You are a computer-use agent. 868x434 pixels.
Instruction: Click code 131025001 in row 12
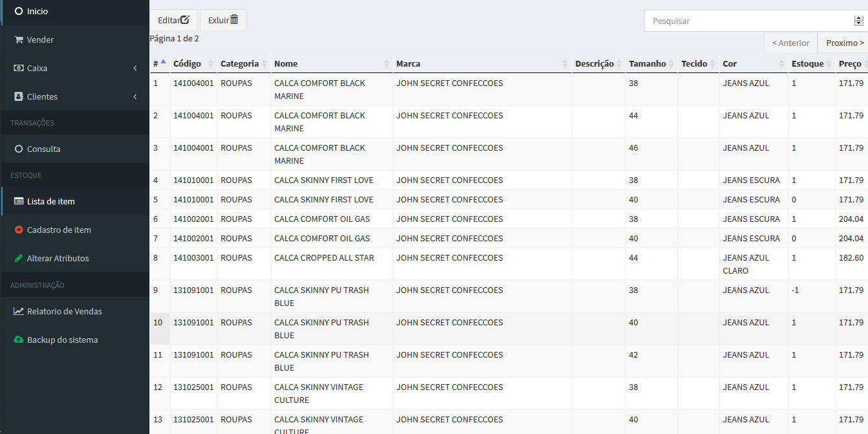pyautogui.click(x=193, y=387)
